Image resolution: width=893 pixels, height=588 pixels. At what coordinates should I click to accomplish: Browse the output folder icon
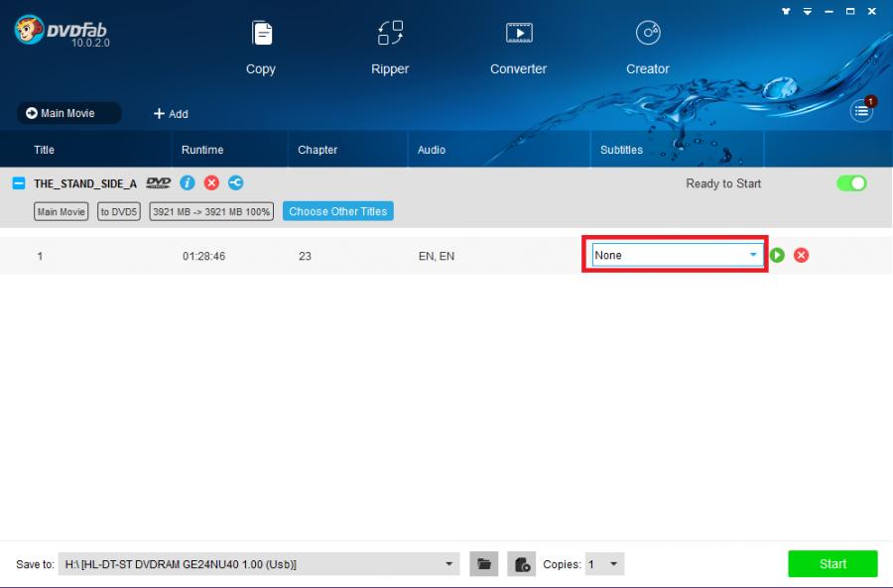point(483,564)
